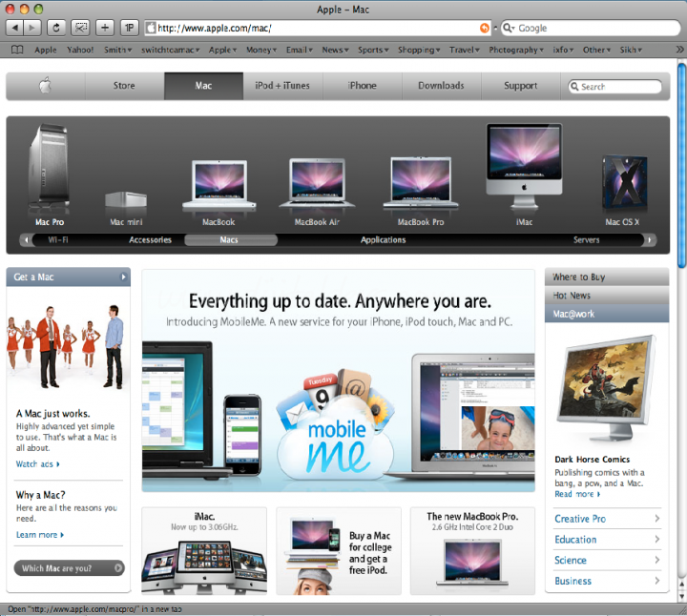Expand the Money bookmarks menu
The image size is (687, 616).
(x=261, y=50)
